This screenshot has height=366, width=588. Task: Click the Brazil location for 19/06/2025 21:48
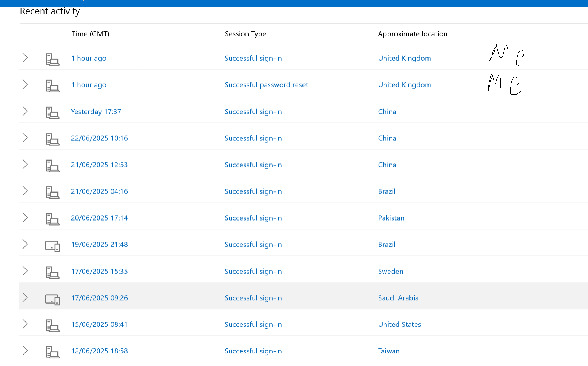(387, 245)
